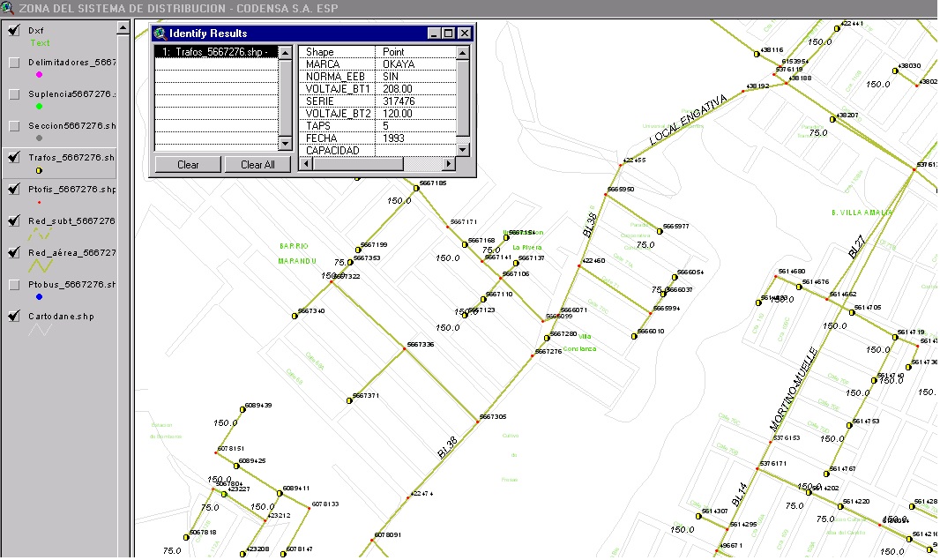Select the Ptofis_5667276.shp layer name

(x=72, y=190)
